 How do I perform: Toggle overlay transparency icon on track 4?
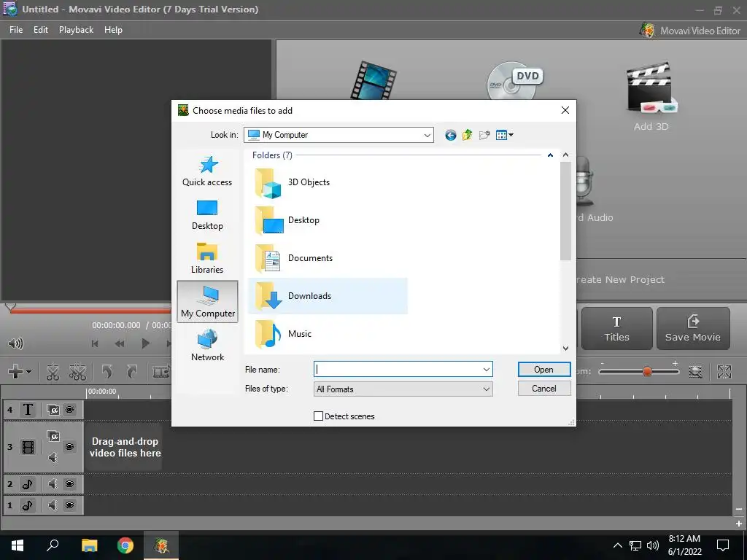(x=53, y=410)
